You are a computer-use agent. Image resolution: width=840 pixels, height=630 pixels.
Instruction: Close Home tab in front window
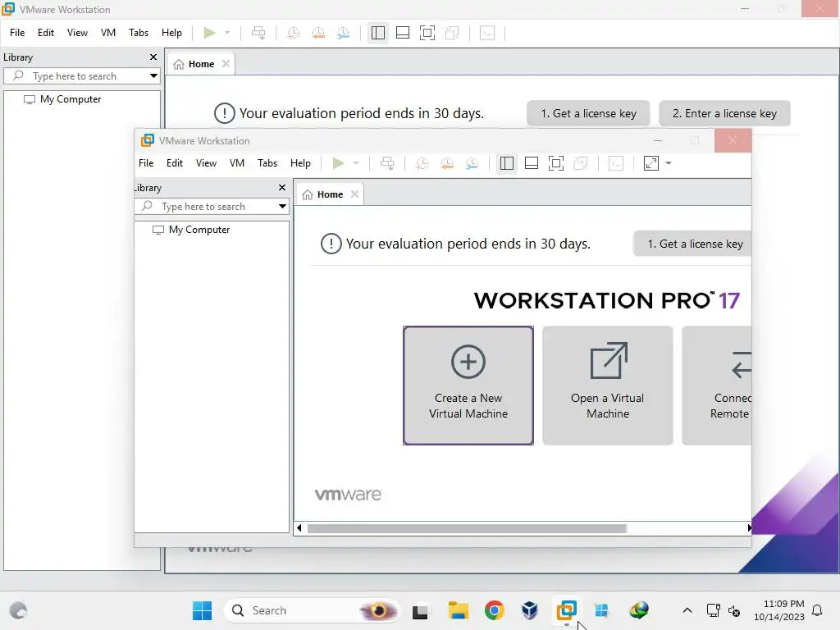(x=354, y=194)
